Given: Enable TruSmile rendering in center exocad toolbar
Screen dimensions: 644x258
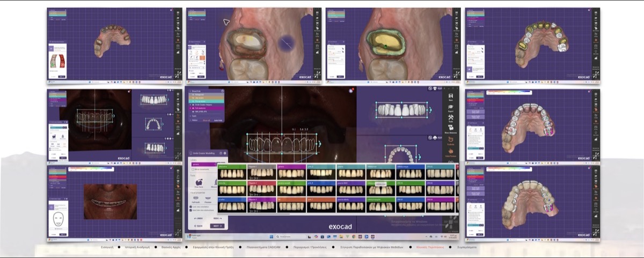Looking at the screenshot, I should click(x=451, y=140).
